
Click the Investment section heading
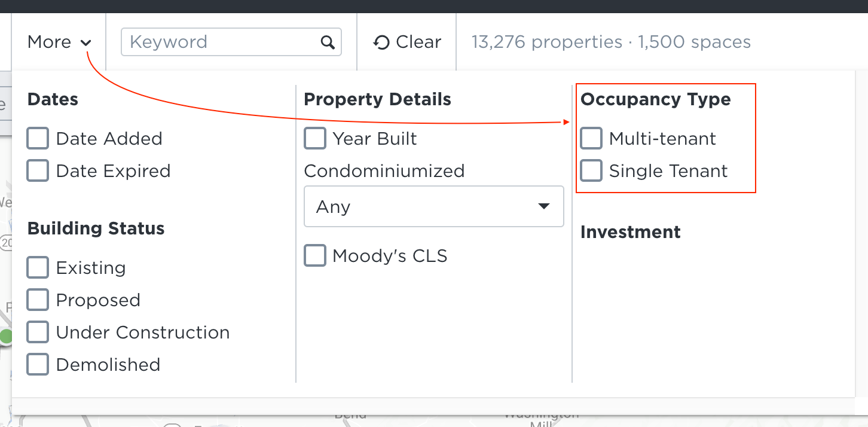[631, 232]
